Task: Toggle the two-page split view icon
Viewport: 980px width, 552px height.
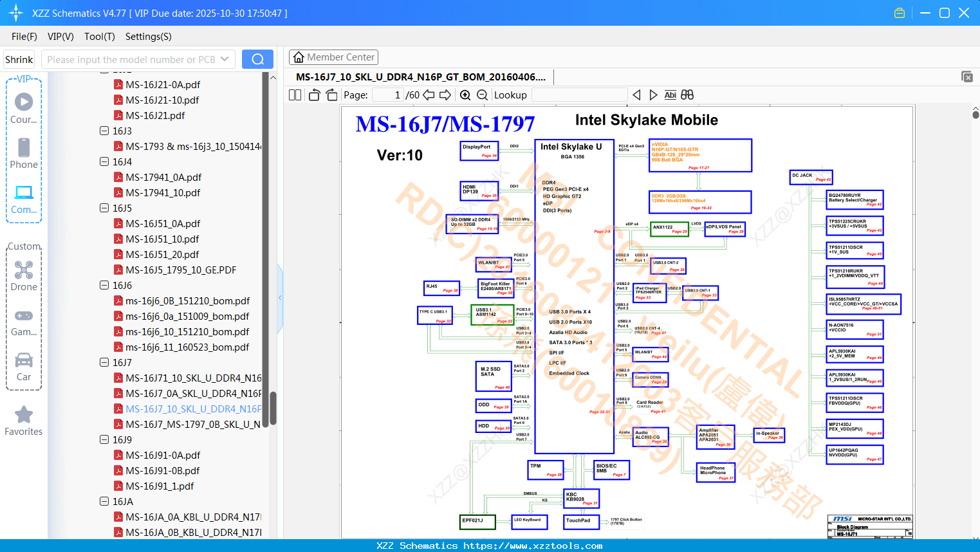Action: [x=295, y=95]
